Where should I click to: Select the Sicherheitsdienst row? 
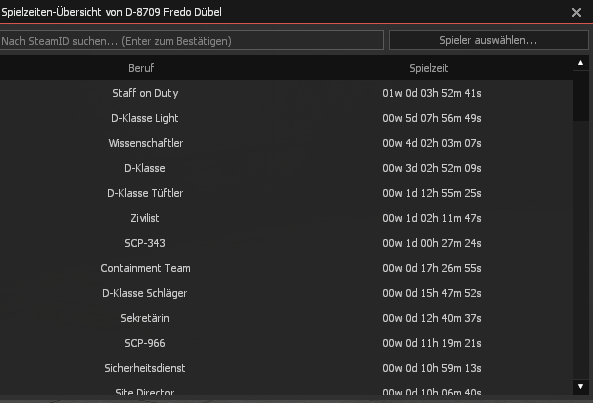[286, 367]
